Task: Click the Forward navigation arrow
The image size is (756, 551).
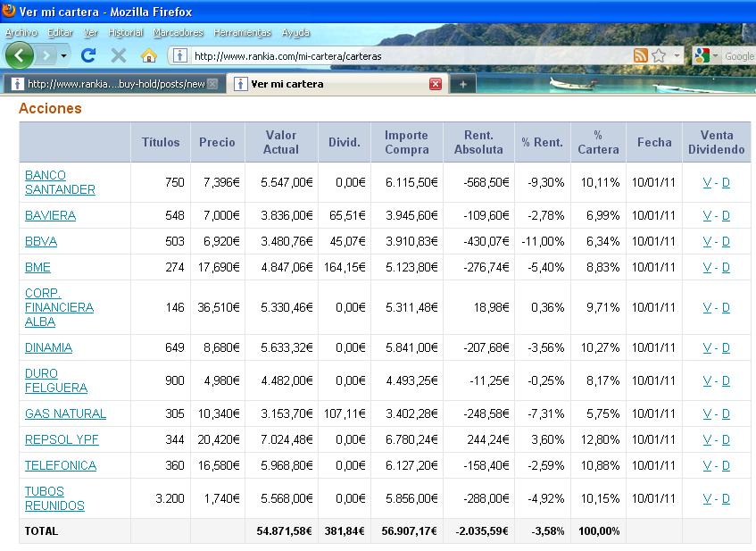Action: pos(46,55)
